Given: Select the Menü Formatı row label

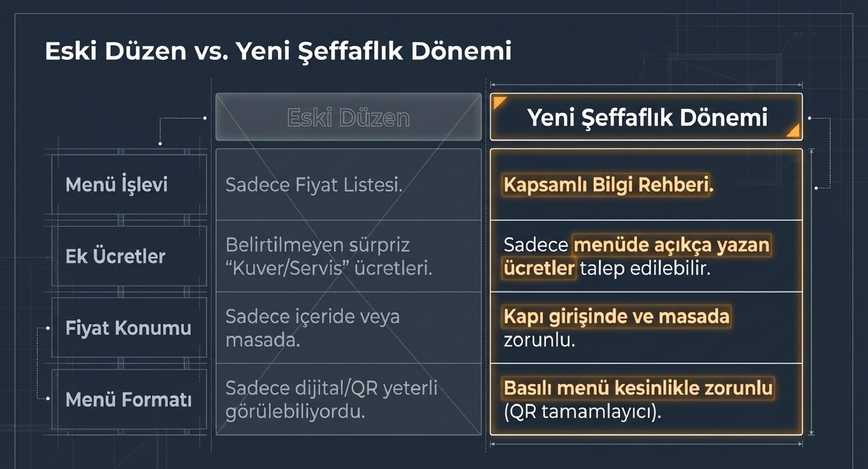Looking at the screenshot, I should 128,399.
